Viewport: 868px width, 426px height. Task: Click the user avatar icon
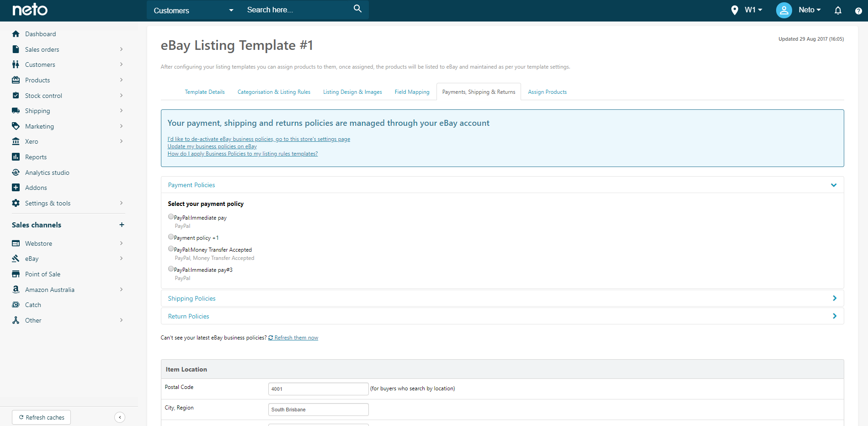(784, 10)
